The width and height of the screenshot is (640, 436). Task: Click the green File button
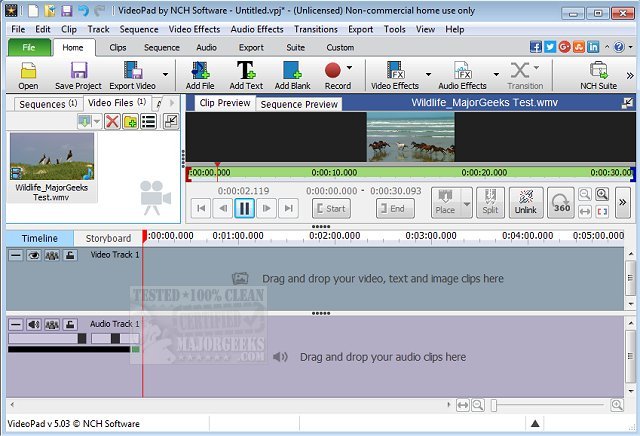[29, 47]
